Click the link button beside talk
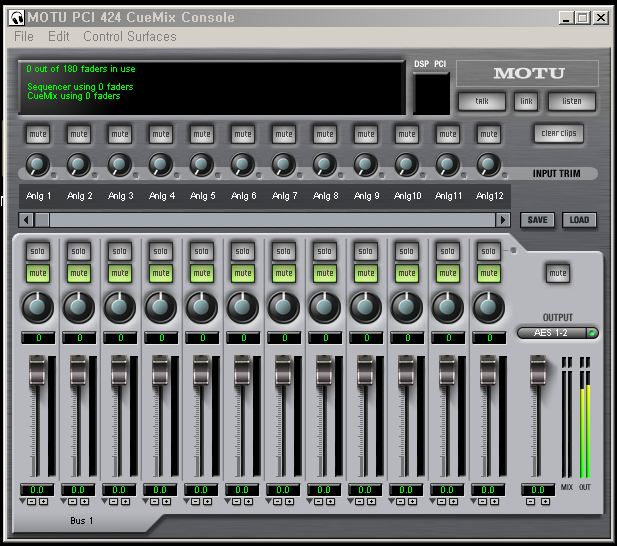Viewport: 617px width, 546px height. 525,101
